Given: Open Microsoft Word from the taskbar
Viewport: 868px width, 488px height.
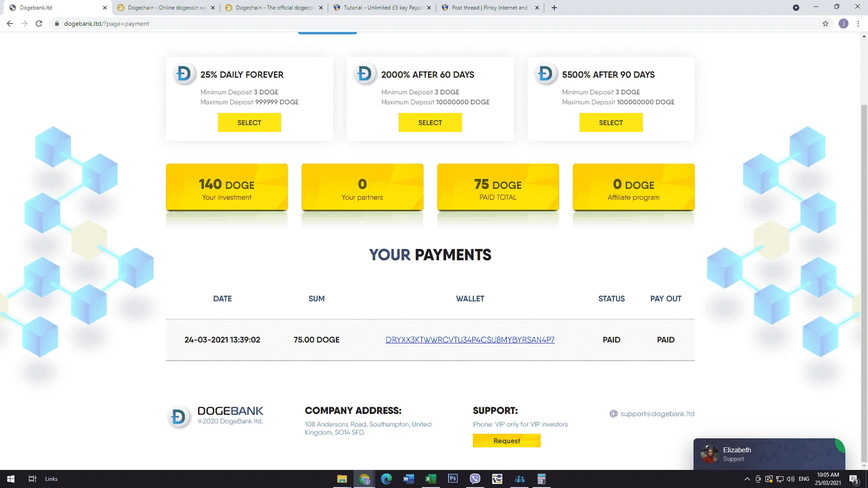Looking at the screenshot, I should coord(409,479).
